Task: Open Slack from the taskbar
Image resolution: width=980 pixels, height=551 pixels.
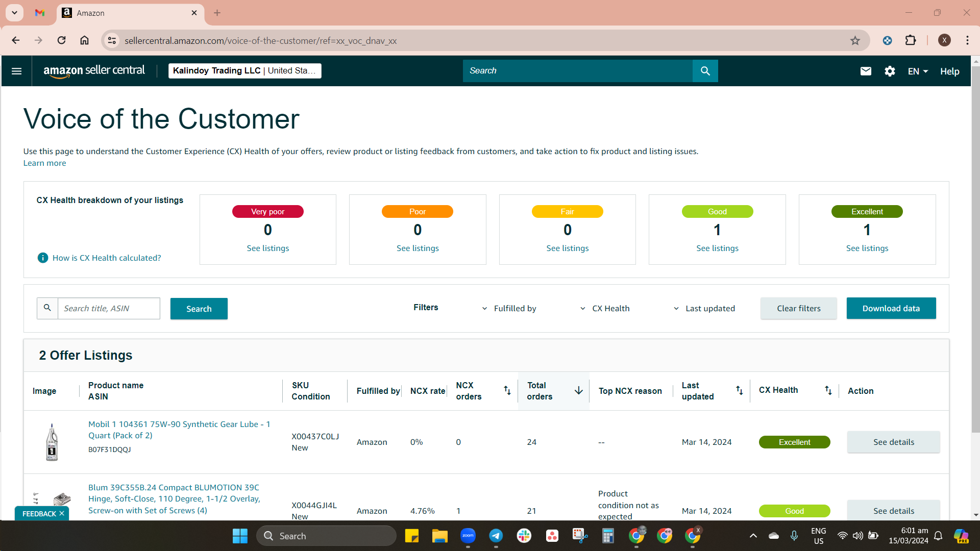Action: click(x=524, y=536)
